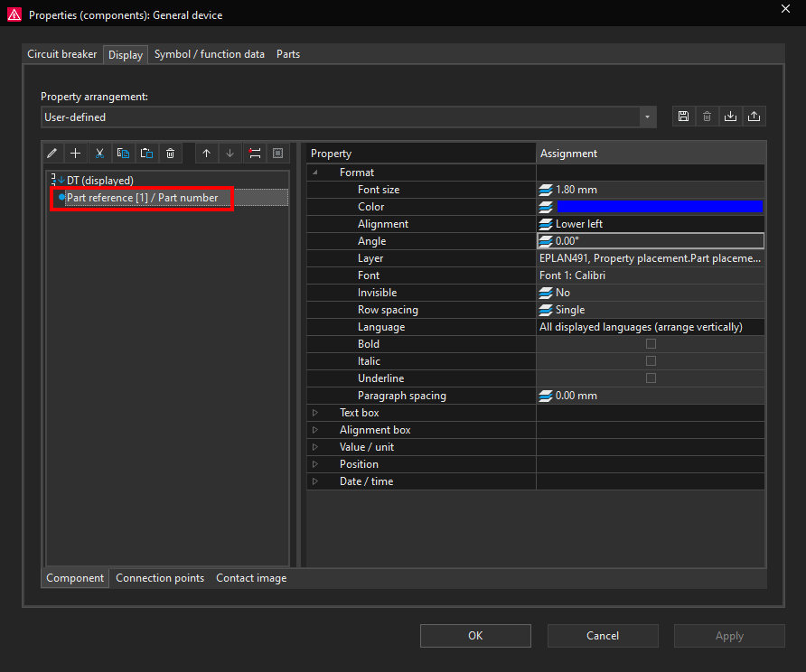Add a new property with plus icon
The image size is (806, 672).
pyautogui.click(x=76, y=154)
